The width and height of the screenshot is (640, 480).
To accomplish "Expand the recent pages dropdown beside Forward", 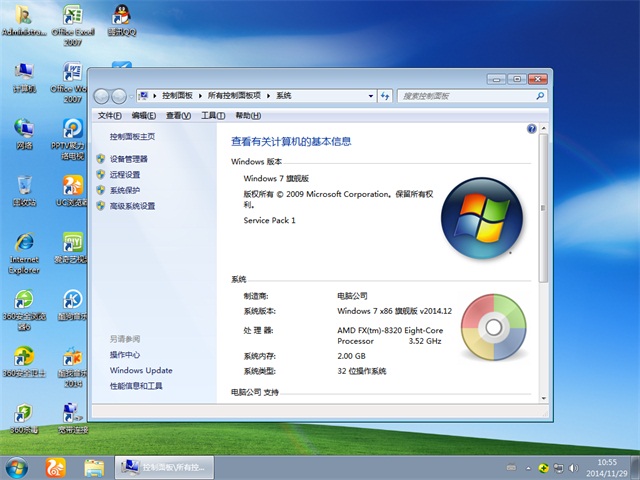I will pyautogui.click(x=130, y=96).
